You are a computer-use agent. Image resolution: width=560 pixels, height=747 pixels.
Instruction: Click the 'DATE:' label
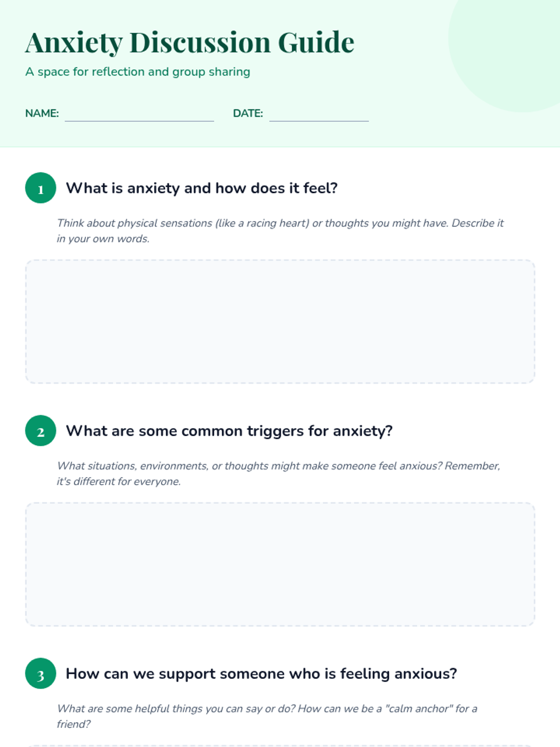pos(248,113)
